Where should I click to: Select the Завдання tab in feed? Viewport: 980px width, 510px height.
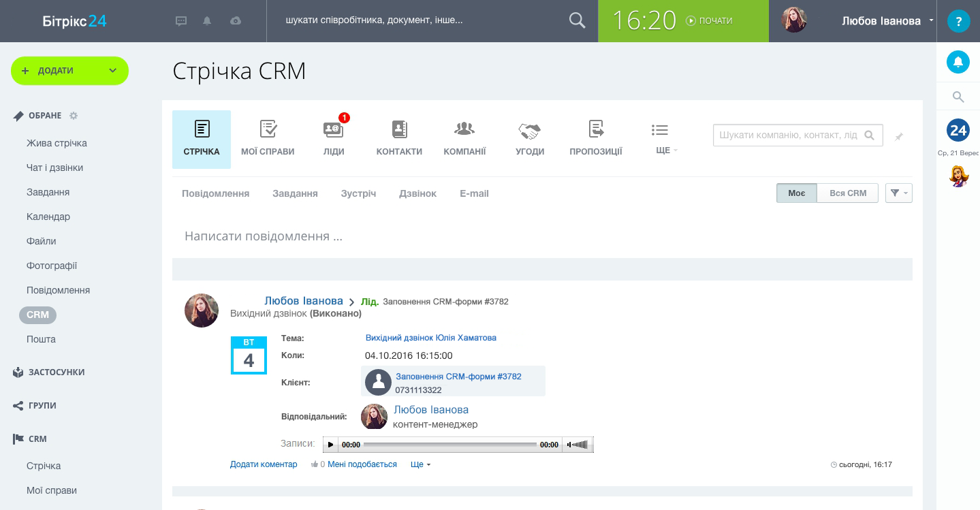295,193
